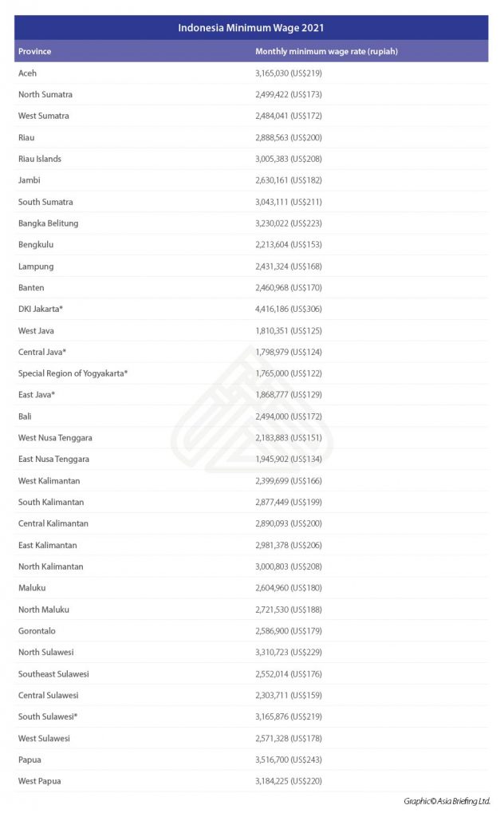Click the Papua province name
Image resolution: width=504 pixels, height=817 pixels.
[30, 760]
